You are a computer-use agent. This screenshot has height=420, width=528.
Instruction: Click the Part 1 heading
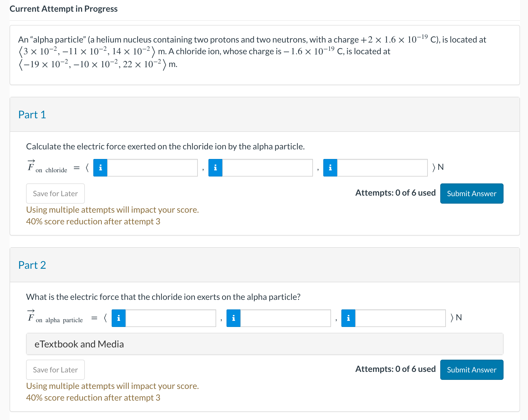click(x=32, y=115)
